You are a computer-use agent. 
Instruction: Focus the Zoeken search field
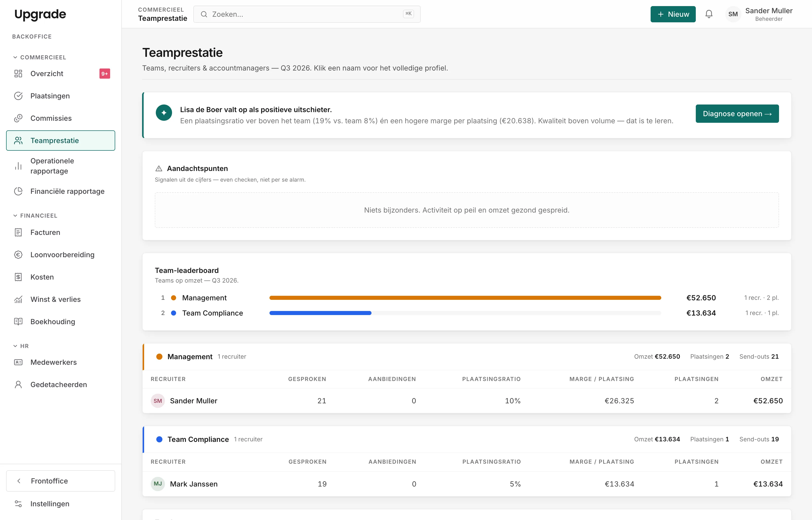[x=307, y=14]
